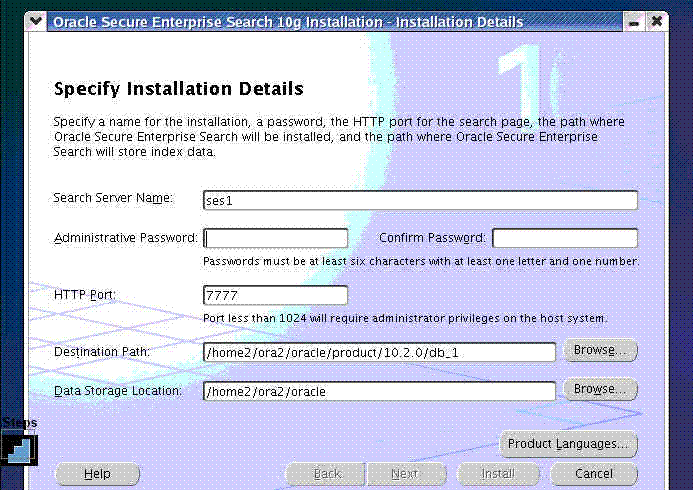Click the Administrative Password field
This screenshot has width=693, height=490.
tap(276, 238)
